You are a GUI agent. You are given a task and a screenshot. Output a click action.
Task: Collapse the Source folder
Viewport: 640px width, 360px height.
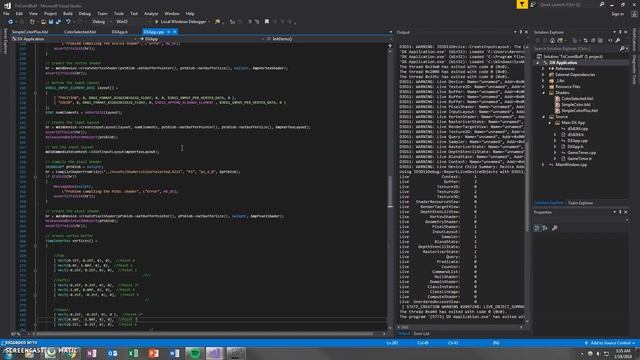click(x=543, y=117)
